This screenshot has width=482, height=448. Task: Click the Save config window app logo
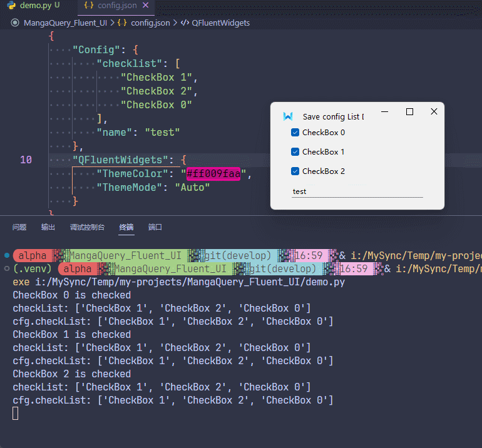click(x=288, y=116)
